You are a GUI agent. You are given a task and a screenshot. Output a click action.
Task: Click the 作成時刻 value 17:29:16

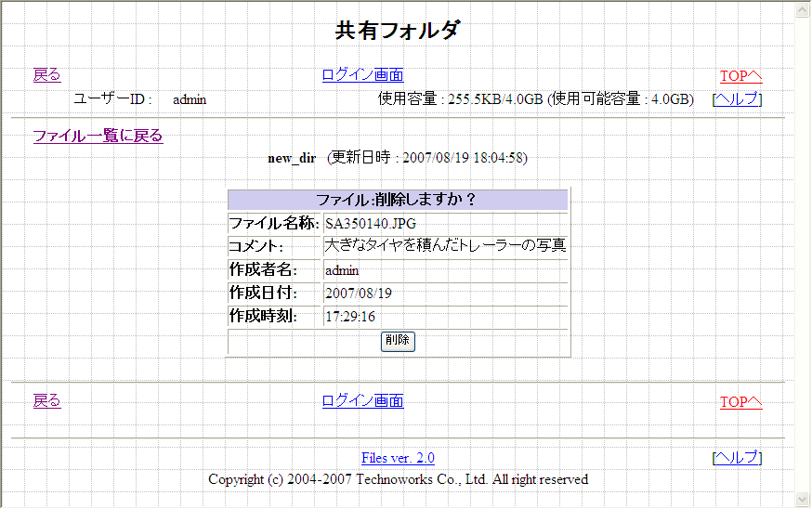350,317
